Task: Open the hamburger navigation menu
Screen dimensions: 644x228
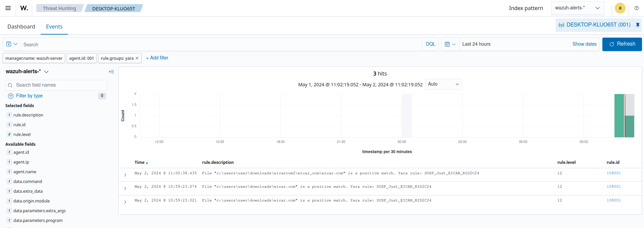Action: [x=8, y=8]
